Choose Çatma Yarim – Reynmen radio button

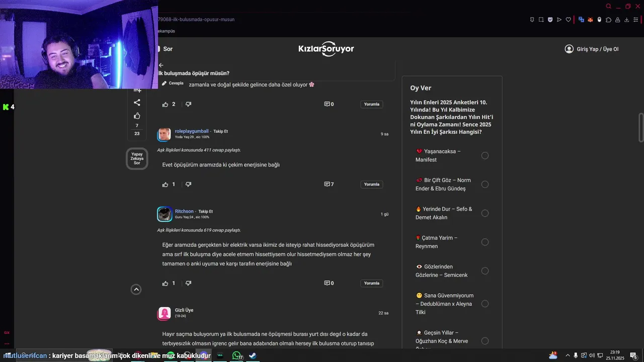coord(485,242)
